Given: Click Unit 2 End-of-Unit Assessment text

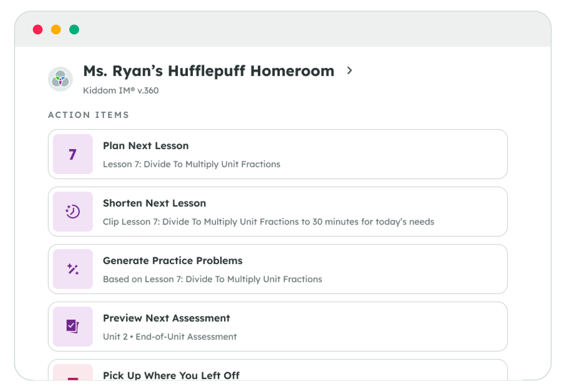Looking at the screenshot, I should pos(170,337).
